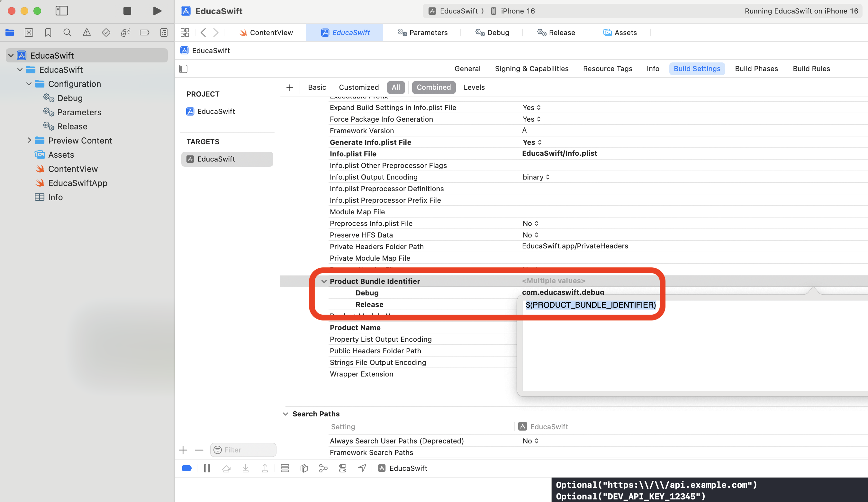Pause program execution in debug bar
This screenshot has height=502, width=868.
click(207, 468)
